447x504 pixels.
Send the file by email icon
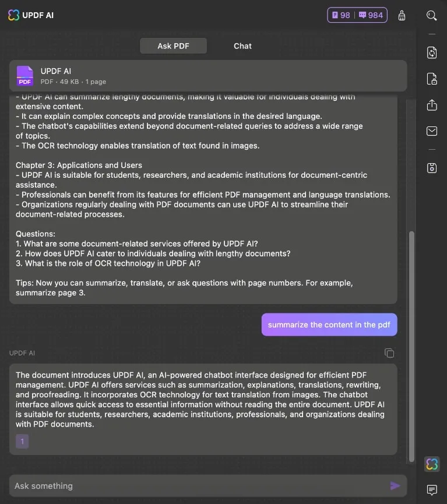[x=432, y=131]
